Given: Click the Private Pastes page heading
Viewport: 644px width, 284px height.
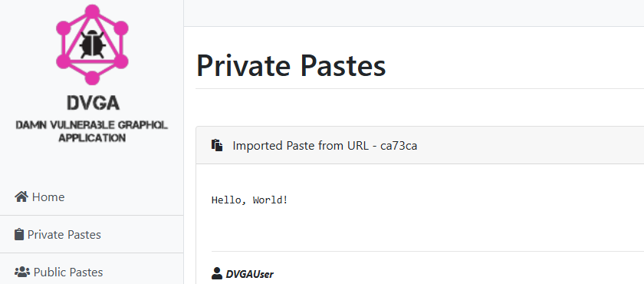Looking at the screenshot, I should tap(291, 65).
